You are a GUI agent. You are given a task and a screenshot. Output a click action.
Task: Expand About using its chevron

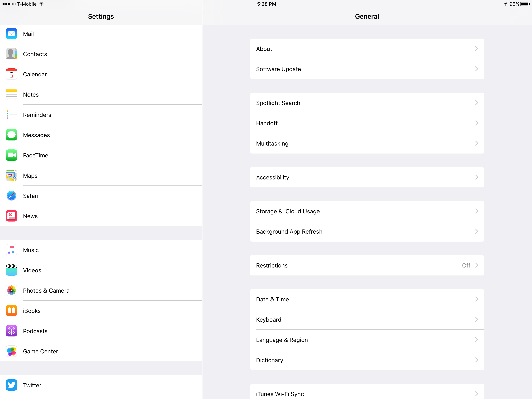pos(477,49)
